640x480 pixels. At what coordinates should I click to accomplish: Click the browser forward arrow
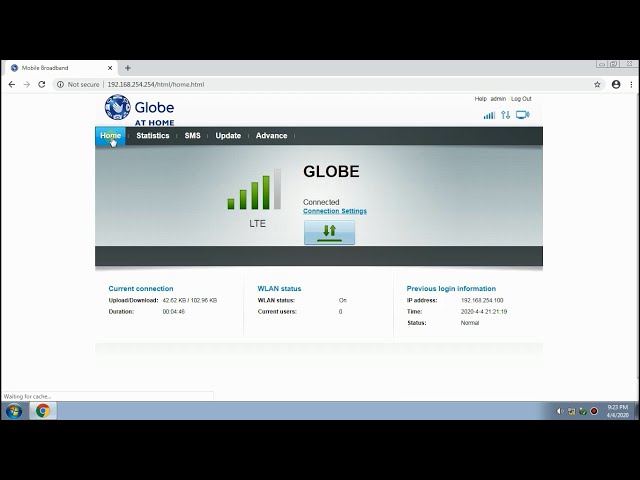tap(27, 84)
